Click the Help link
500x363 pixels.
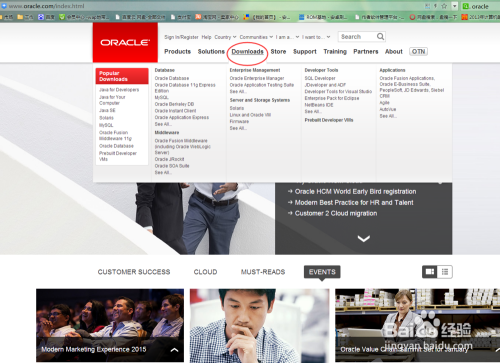206,37
